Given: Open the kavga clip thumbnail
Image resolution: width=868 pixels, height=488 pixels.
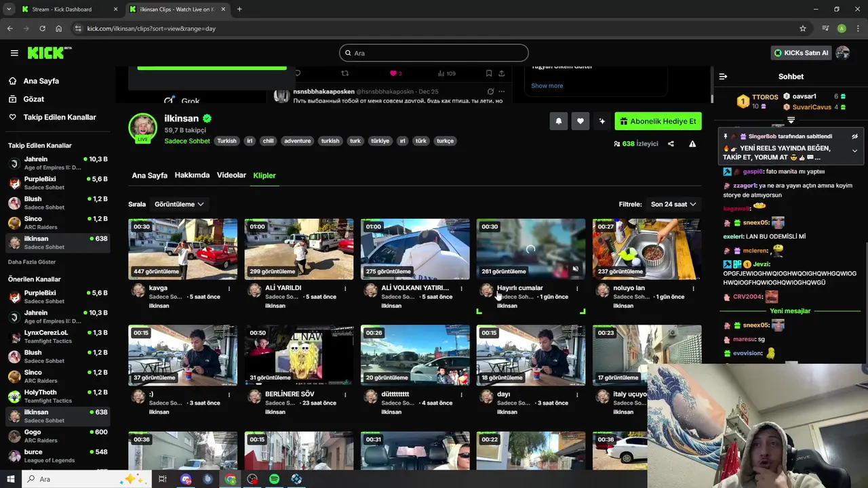Looking at the screenshot, I should point(182,249).
